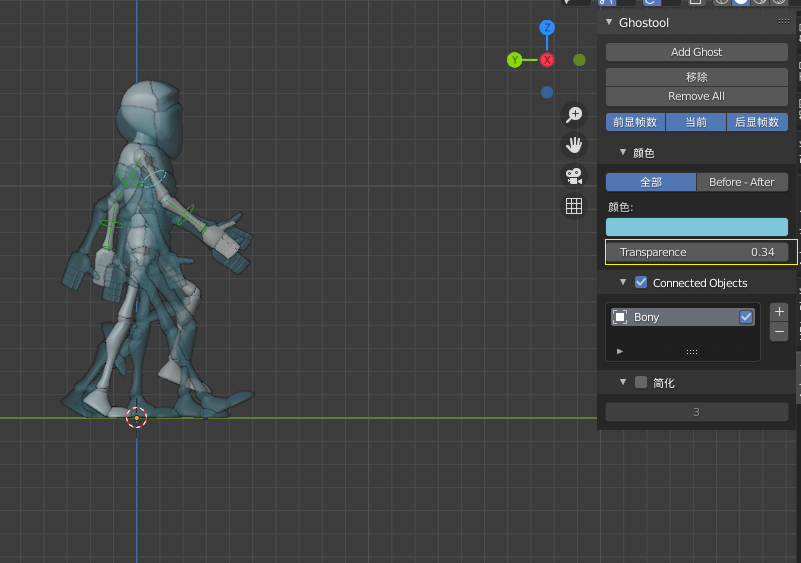The height and width of the screenshot is (563, 801).
Task: Click the Remove All button
Action: (697, 96)
